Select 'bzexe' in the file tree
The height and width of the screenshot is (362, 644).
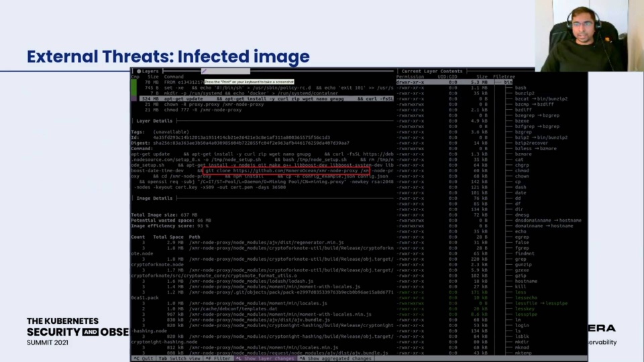click(522, 121)
